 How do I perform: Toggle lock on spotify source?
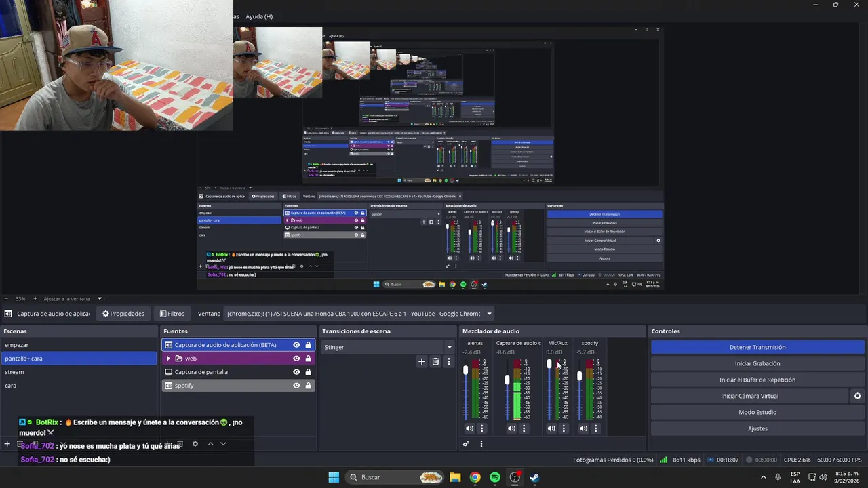tap(309, 386)
